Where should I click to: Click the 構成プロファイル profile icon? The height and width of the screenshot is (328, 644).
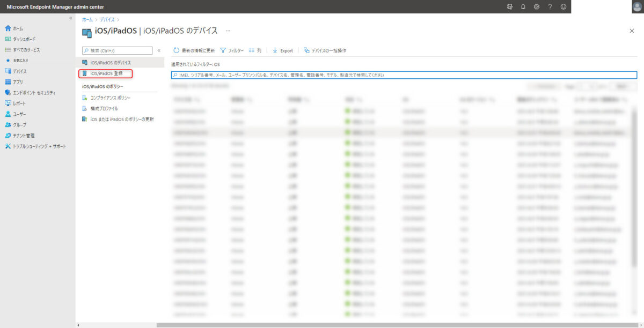point(85,109)
